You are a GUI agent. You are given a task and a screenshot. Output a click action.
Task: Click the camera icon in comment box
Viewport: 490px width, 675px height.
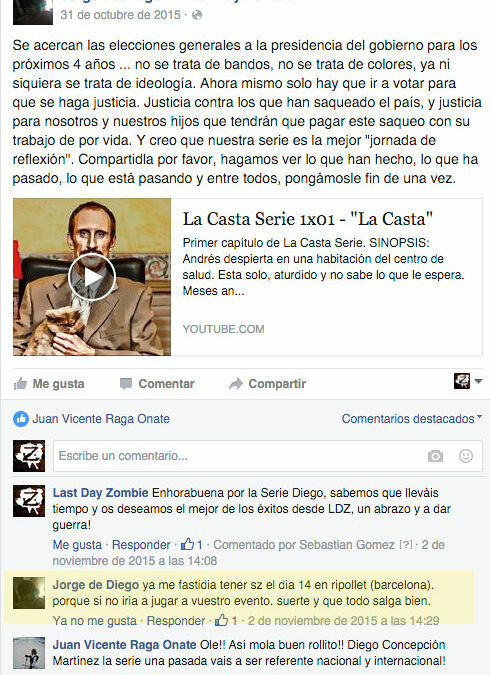[435, 456]
